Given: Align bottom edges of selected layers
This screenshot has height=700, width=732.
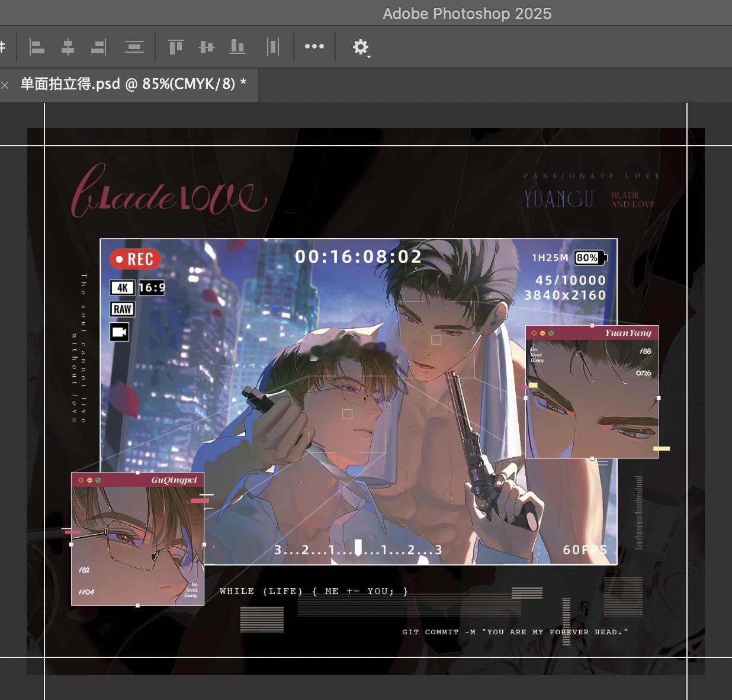Looking at the screenshot, I should coord(237,47).
